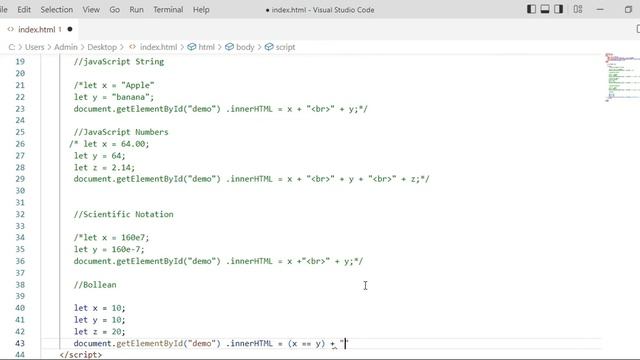Click the 'let z = 2.14;' line
The height and width of the screenshot is (360, 640).
104,167
